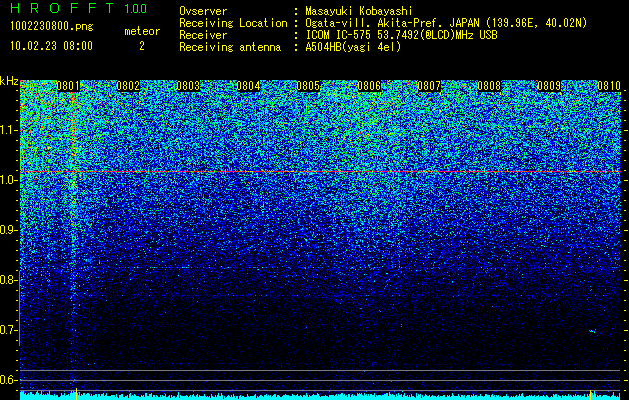Click the 0810 time marker label
The width and height of the screenshot is (629, 400).
(609, 86)
